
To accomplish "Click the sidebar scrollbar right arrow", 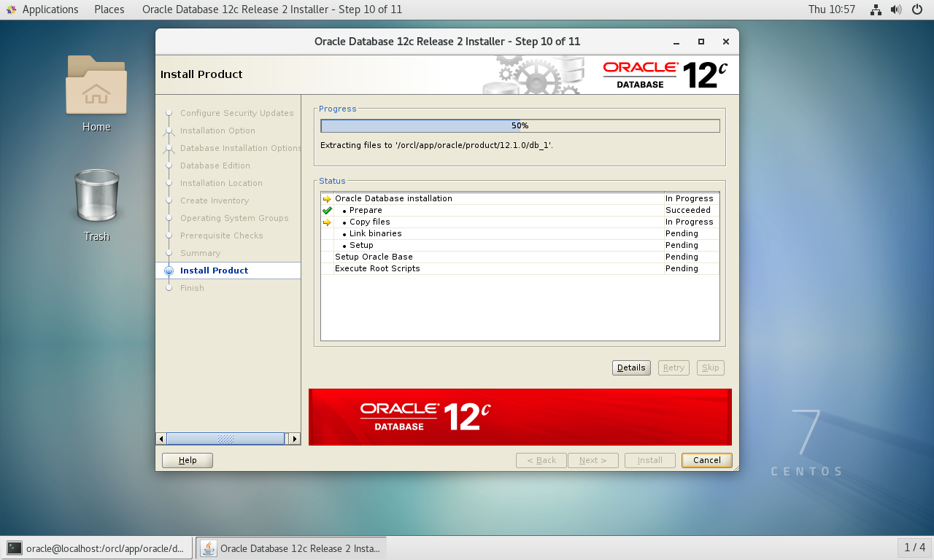I will (295, 439).
